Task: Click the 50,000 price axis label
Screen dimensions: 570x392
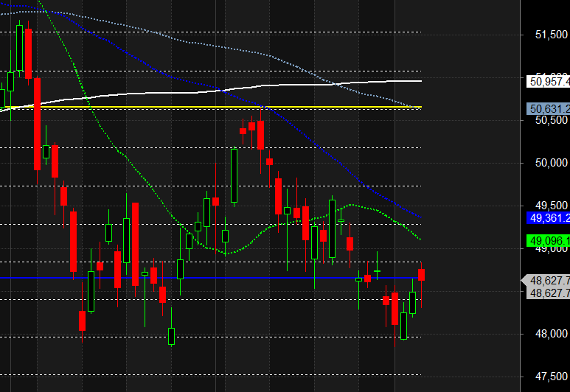Action: (552, 163)
